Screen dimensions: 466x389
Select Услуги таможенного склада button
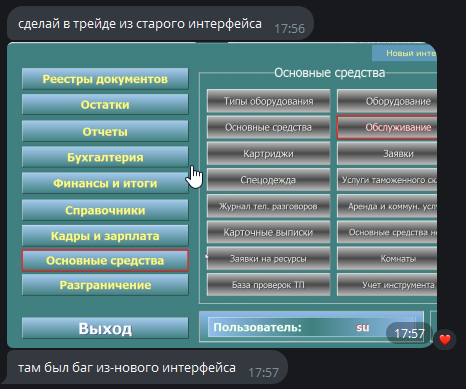tap(387, 180)
